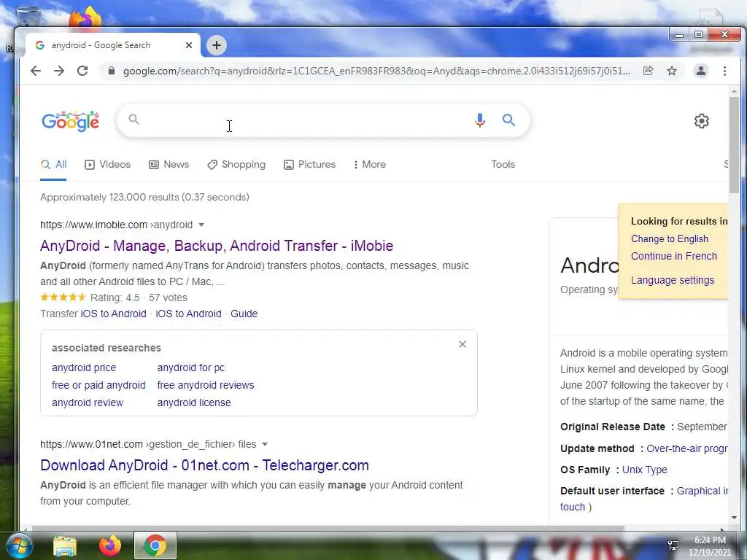The width and height of the screenshot is (747, 560).
Task: Open the More search categories menu
Action: [370, 164]
